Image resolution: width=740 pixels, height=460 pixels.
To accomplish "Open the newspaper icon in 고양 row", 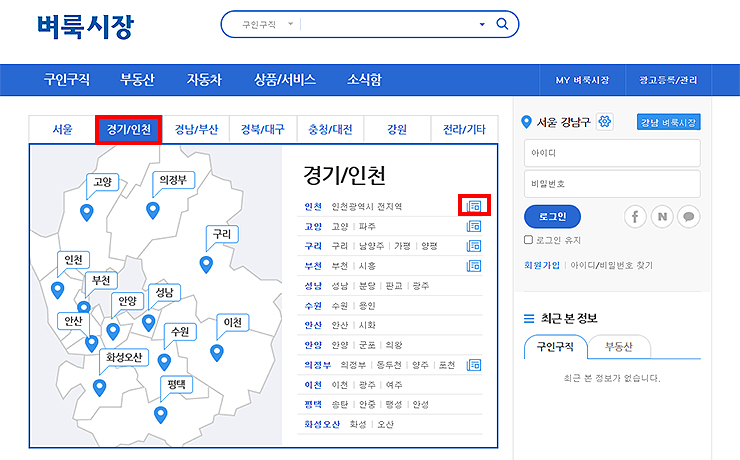I will [474, 226].
